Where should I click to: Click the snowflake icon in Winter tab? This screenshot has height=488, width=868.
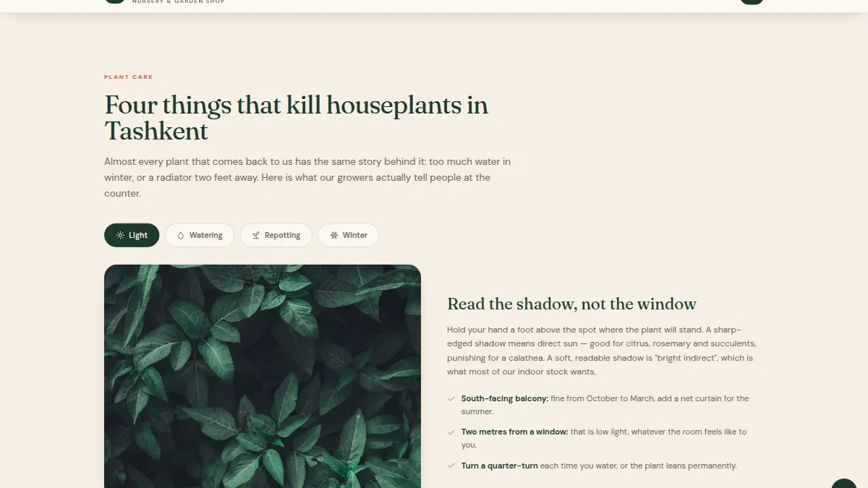[334, 235]
